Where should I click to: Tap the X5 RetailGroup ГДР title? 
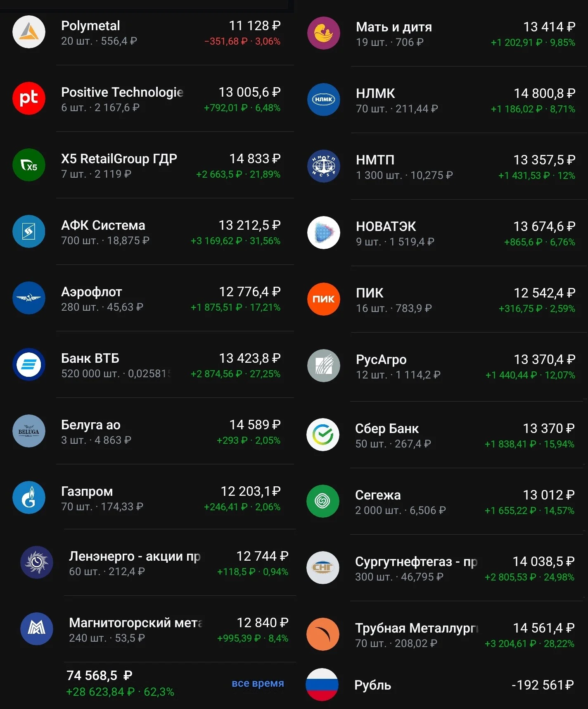119,159
